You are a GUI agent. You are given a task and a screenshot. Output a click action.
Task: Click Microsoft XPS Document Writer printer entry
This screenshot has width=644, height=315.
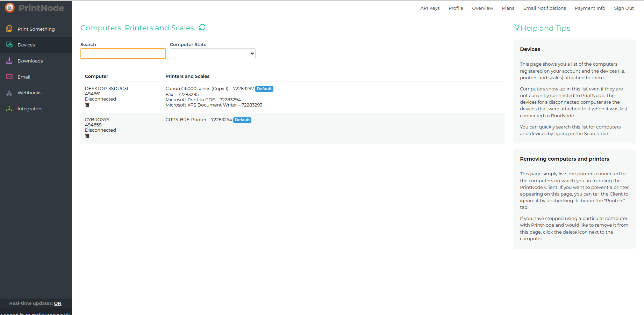point(214,105)
